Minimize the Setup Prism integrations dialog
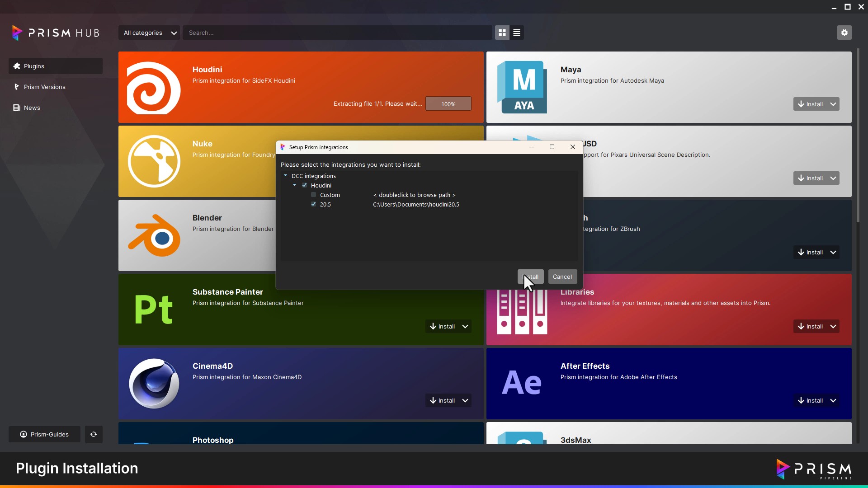Image resolution: width=868 pixels, height=488 pixels. 532,147
